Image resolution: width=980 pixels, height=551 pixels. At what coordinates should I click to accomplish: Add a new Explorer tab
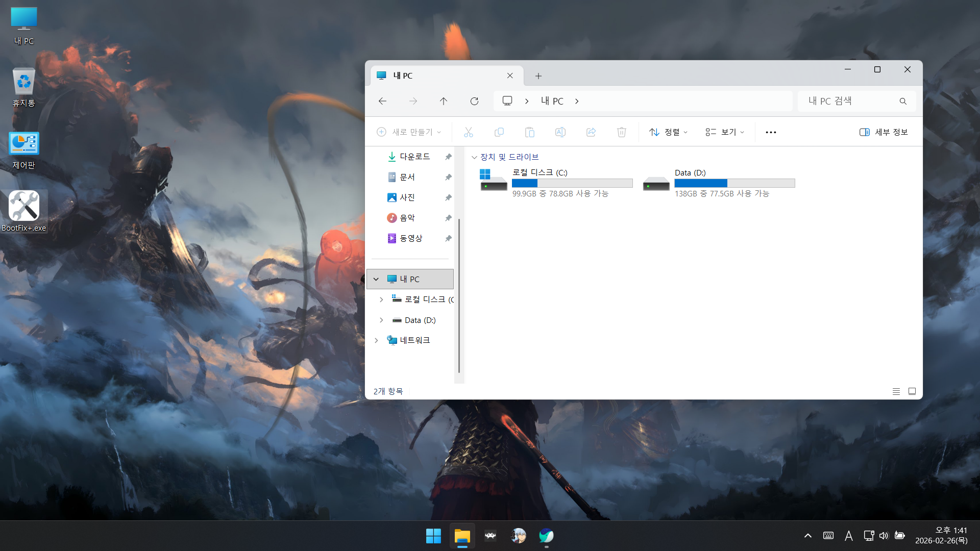[x=538, y=76]
